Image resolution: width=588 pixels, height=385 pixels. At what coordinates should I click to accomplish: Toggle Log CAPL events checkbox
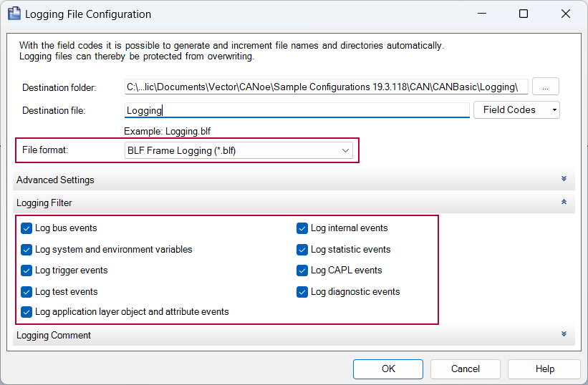click(x=302, y=271)
